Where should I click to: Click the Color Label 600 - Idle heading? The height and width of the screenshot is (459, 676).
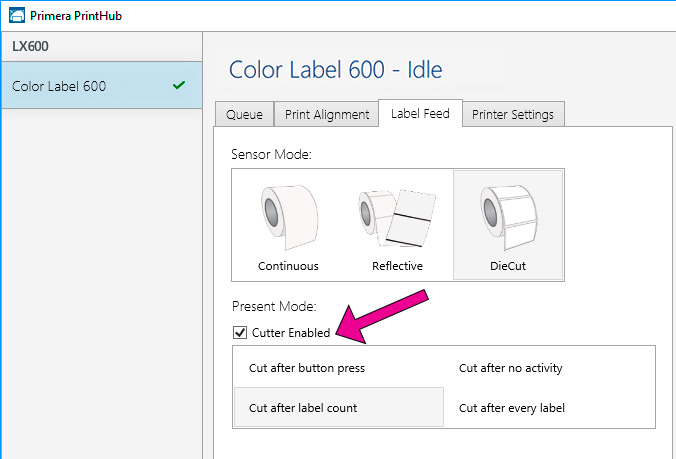[x=335, y=69]
